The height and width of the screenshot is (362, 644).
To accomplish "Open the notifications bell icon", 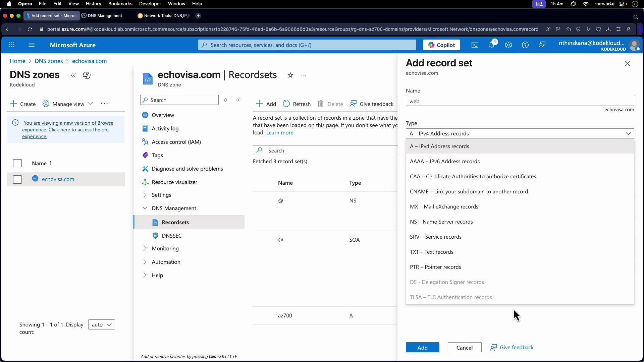I will pos(492,45).
